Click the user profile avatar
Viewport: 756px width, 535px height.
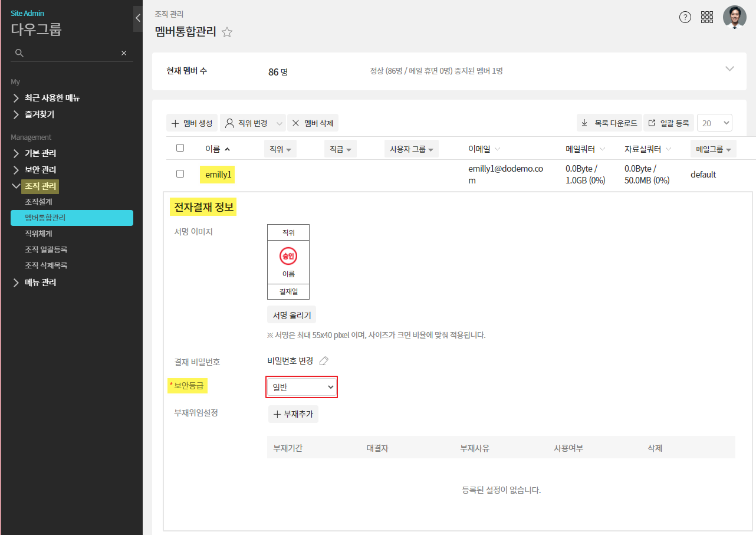734,17
